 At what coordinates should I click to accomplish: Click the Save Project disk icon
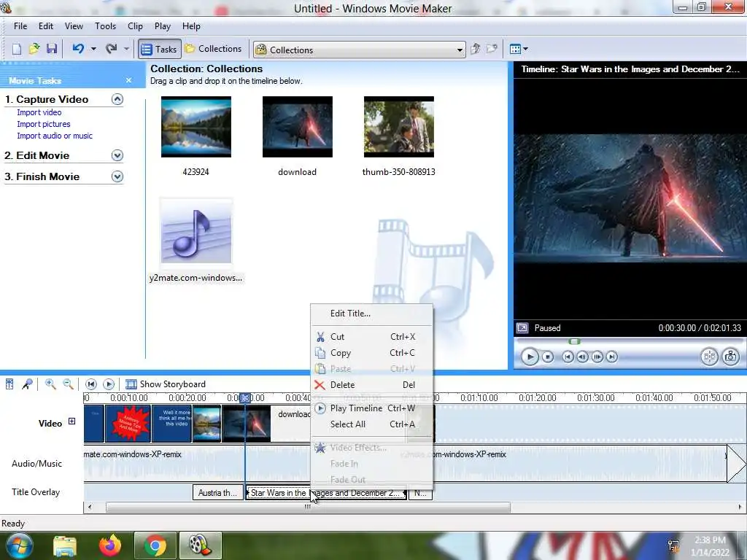tap(52, 49)
